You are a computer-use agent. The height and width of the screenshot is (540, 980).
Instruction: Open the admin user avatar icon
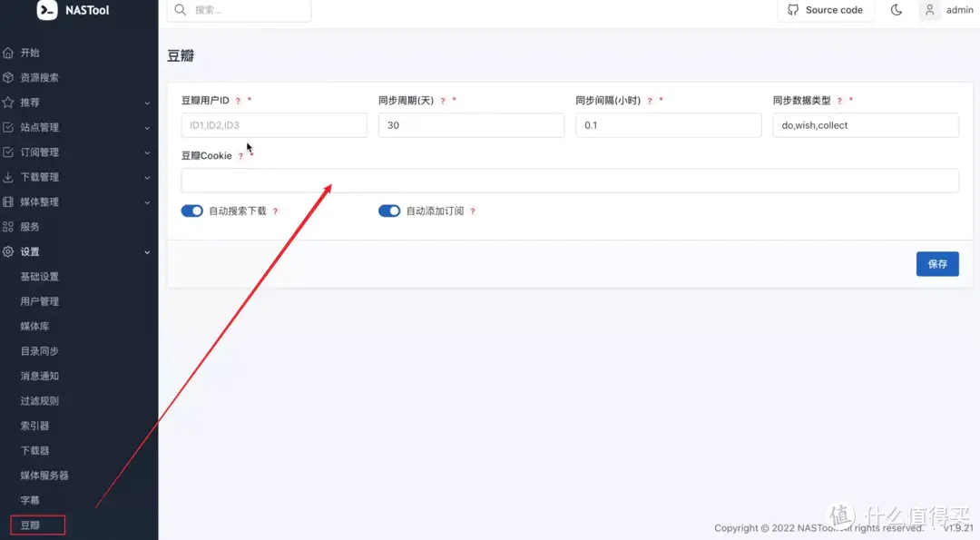point(927,10)
